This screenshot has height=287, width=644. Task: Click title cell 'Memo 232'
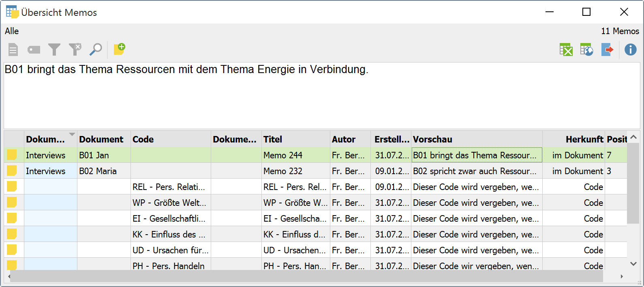(x=296, y=171)
